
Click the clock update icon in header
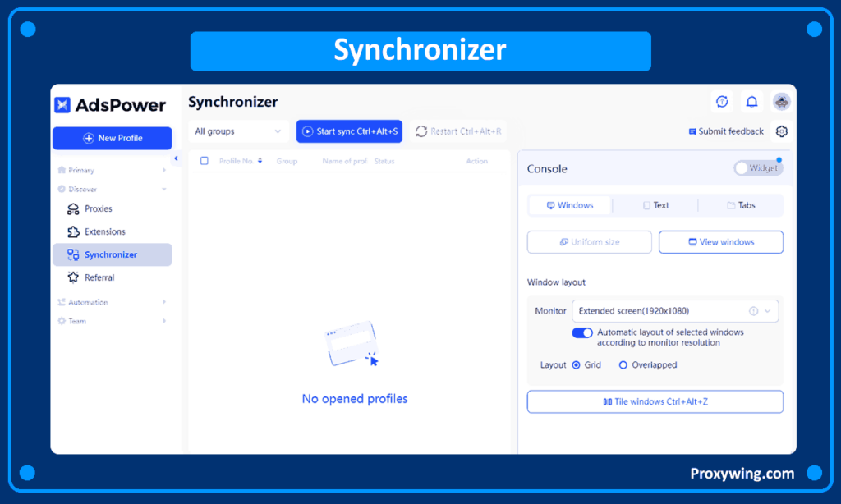(x=722, y=102)
